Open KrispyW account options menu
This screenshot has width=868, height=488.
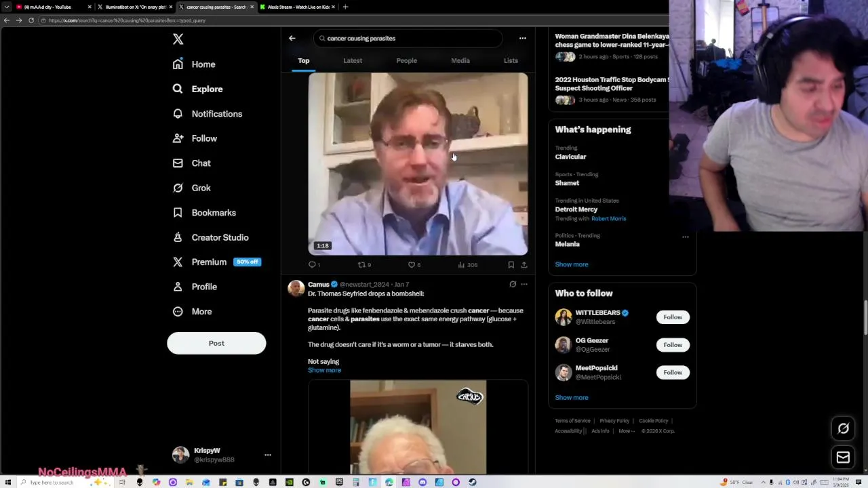pyautogui.click(x=268, y=455)
